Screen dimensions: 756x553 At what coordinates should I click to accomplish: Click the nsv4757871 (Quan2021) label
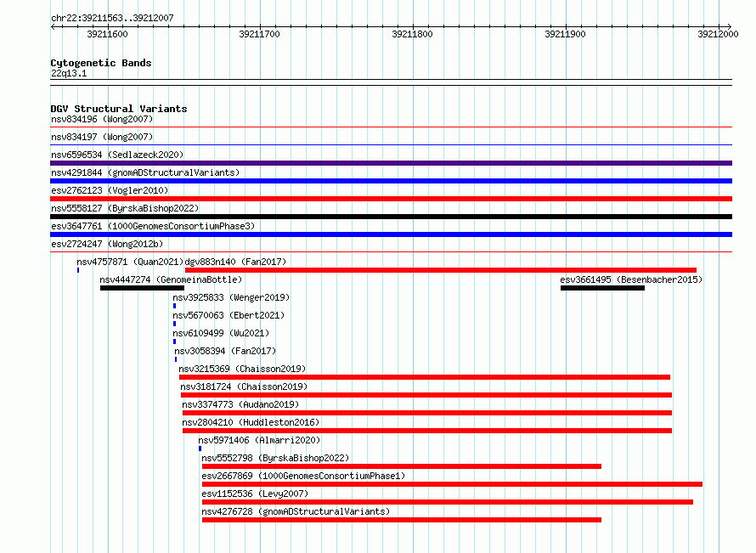click(x=130, y=262)
